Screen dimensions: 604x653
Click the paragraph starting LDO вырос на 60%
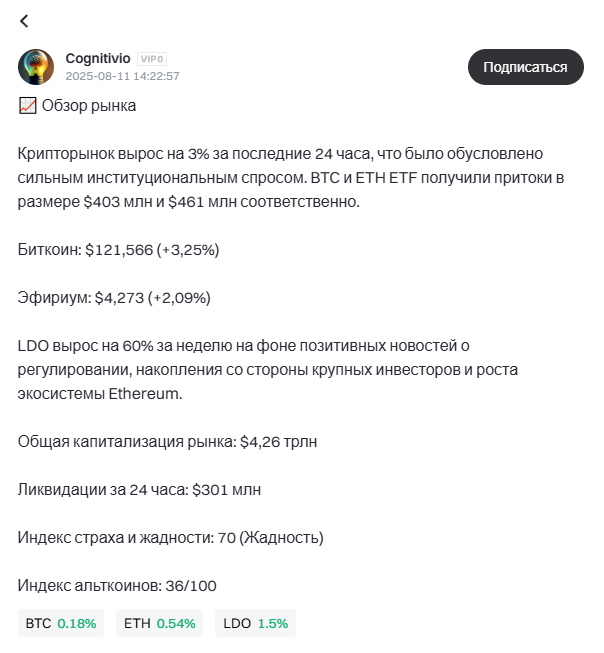pos(243,369)
